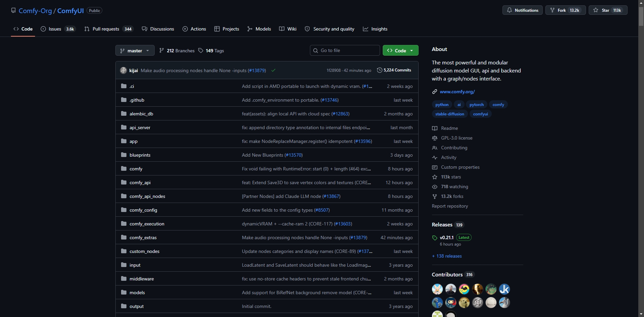Image resolution: width=644 pixels, height=317 pixels.
Task: Open the .ci folder
Action: (132, 86)
